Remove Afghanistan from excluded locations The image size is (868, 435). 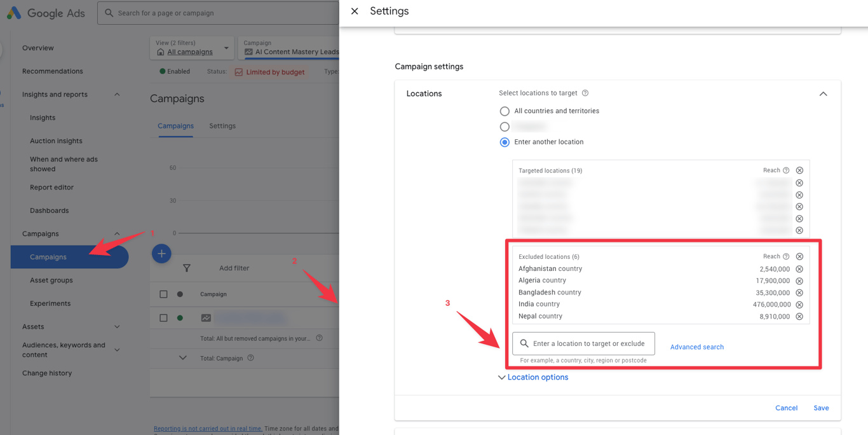[x=799, y=269]
